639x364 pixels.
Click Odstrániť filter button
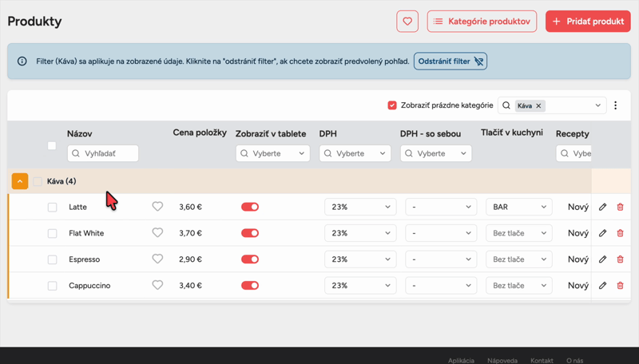coord(450,61)
